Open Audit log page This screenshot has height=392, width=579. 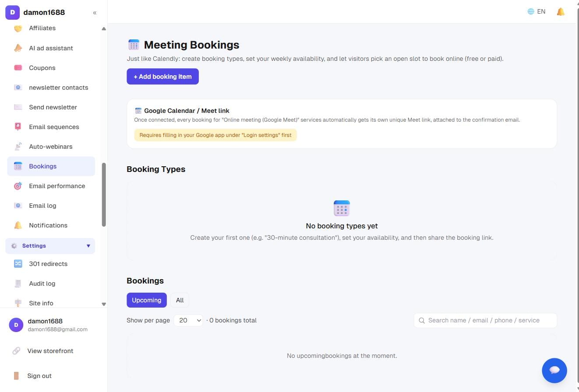[x=51, y=283]
